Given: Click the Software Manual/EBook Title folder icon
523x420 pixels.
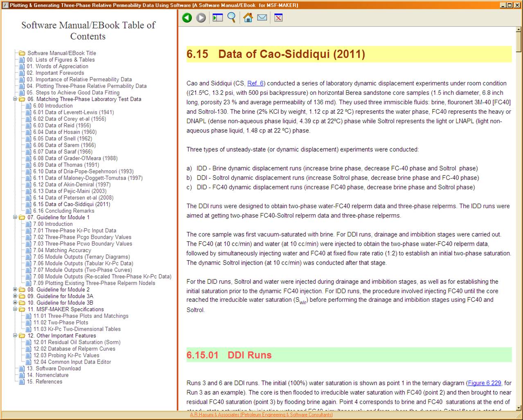Looking at the screenshot, I should (x=22, y=53).
